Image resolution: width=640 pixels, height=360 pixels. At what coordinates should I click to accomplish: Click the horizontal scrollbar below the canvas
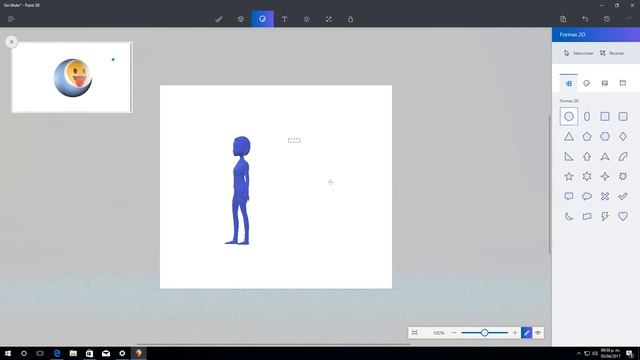[x=273, y=345]
